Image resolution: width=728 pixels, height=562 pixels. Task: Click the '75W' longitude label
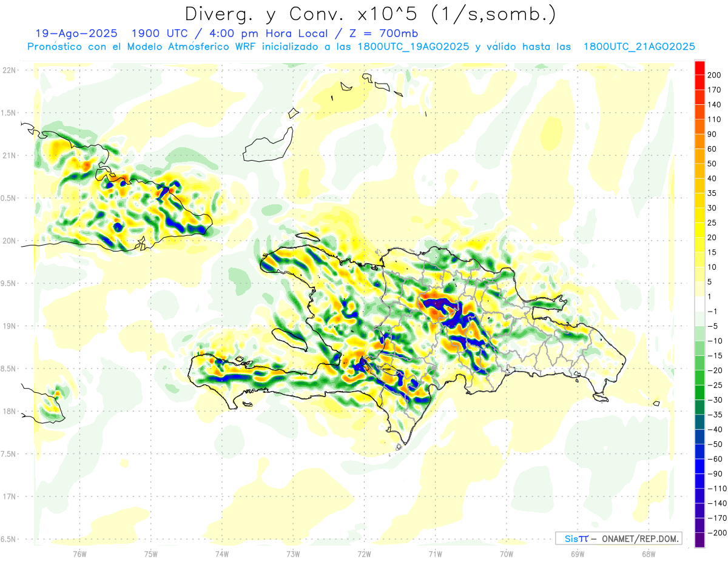pos(151,554)
